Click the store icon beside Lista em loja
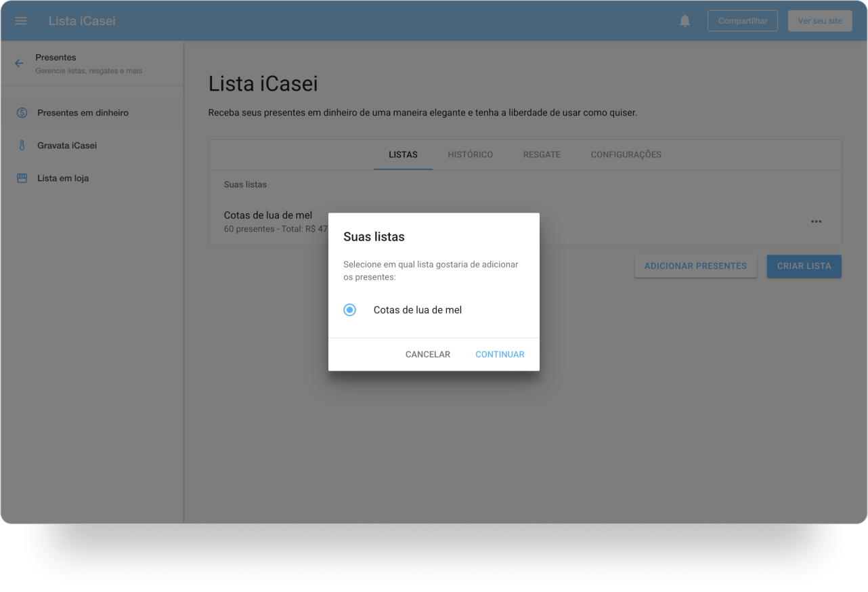The image size is (868, 592). (x=22, y=178)
